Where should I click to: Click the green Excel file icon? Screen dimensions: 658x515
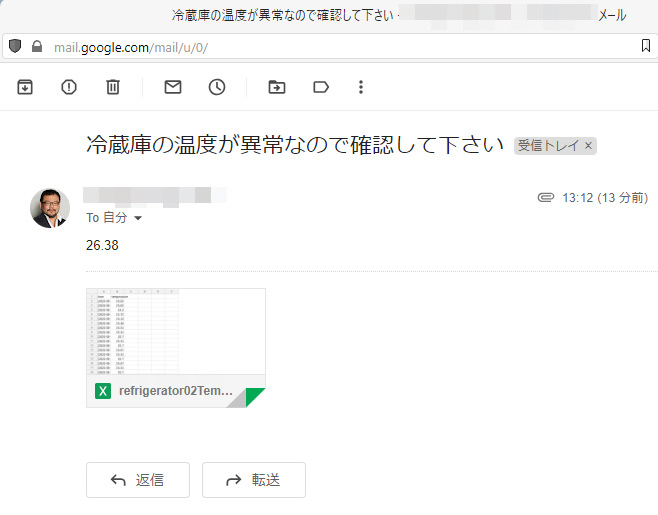[x=102, y=391]
